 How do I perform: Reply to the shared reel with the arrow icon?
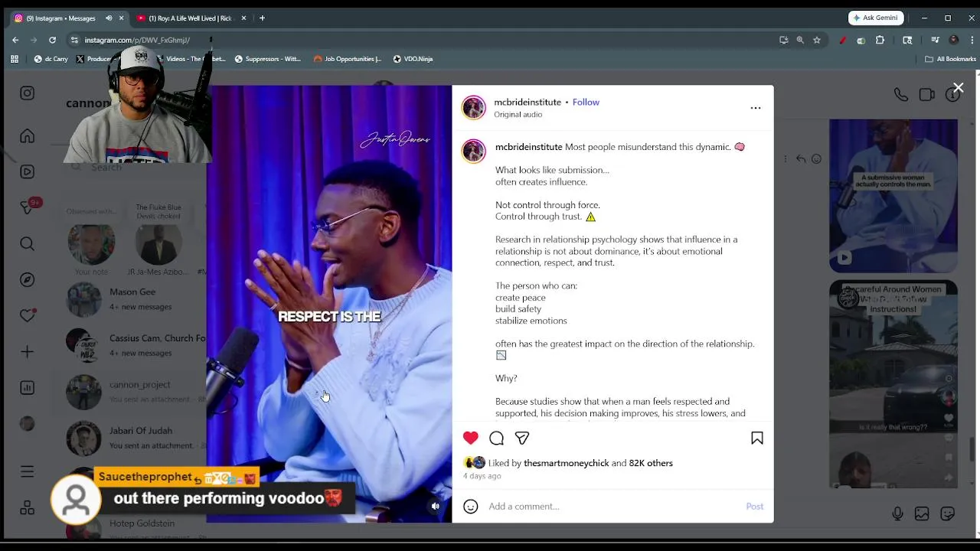pos(801,159)
